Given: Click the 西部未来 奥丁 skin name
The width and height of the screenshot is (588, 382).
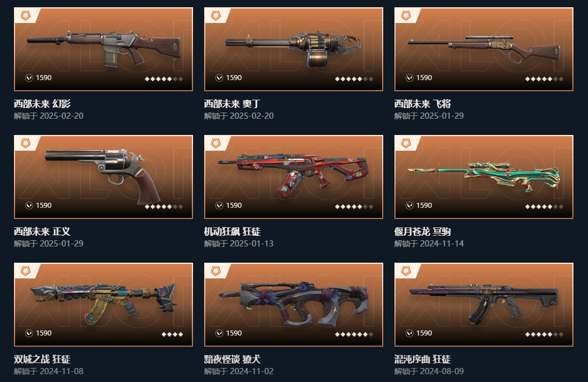Looking at the screenshot, I should (x=232, y=104).
